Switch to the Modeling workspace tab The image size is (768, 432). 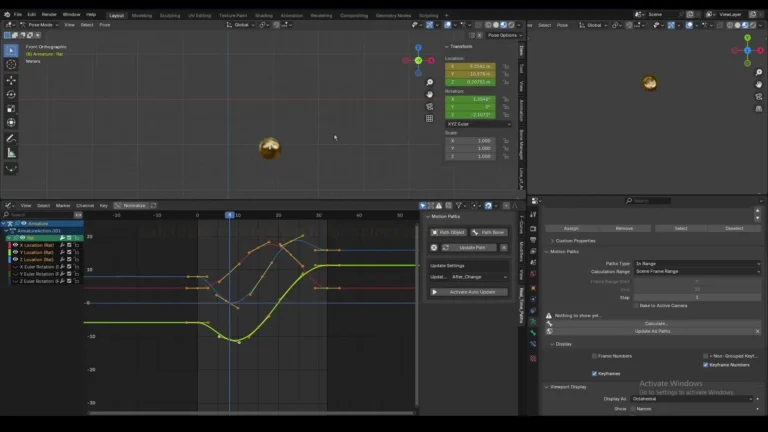(x=142, y=16)
